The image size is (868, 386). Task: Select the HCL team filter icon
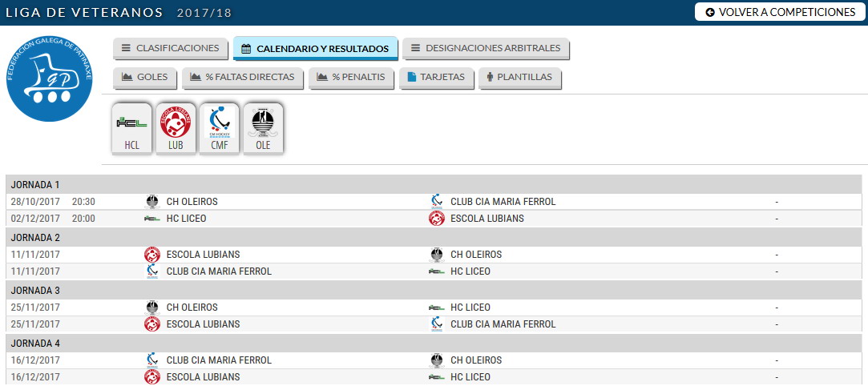[x=131, y=129]
